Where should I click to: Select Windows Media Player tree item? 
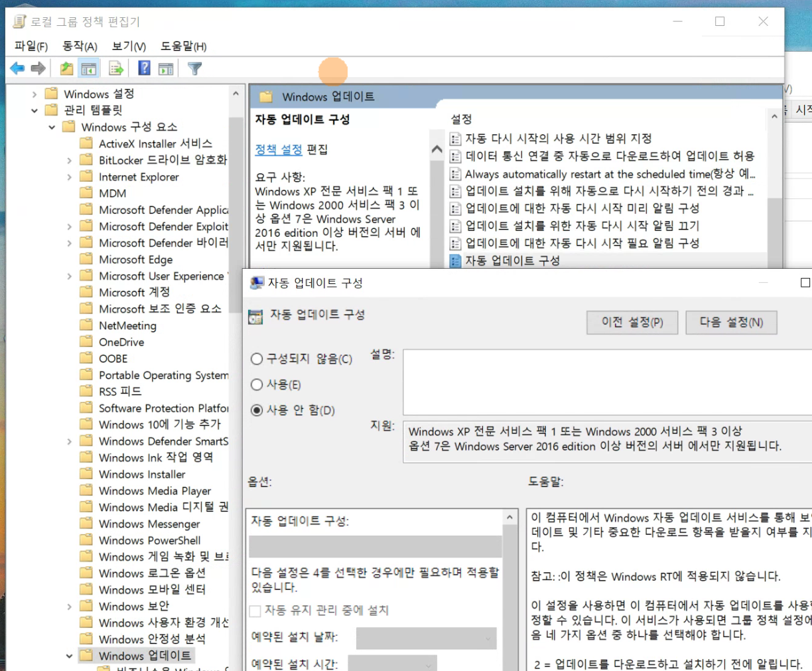155,490
